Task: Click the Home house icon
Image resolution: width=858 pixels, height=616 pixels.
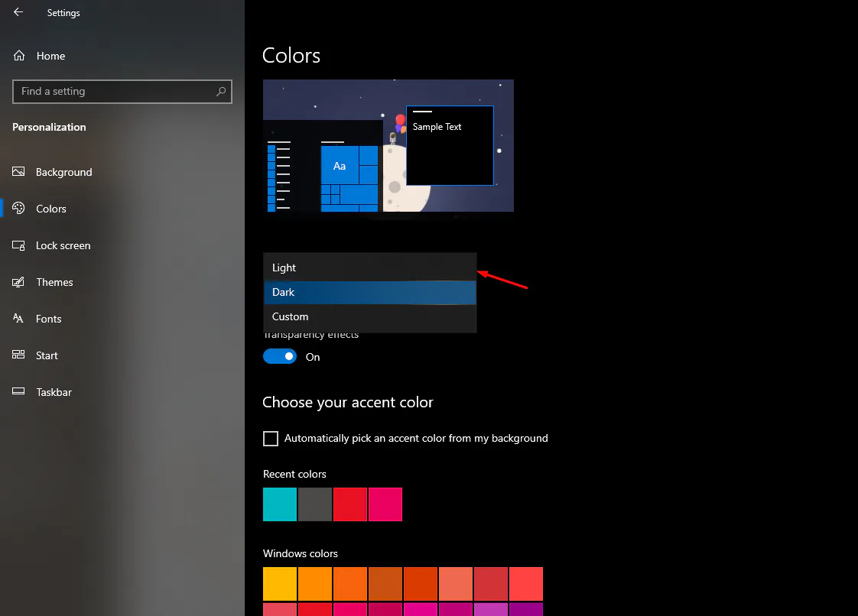Action: pyautogui.click(x=19, y=55)
